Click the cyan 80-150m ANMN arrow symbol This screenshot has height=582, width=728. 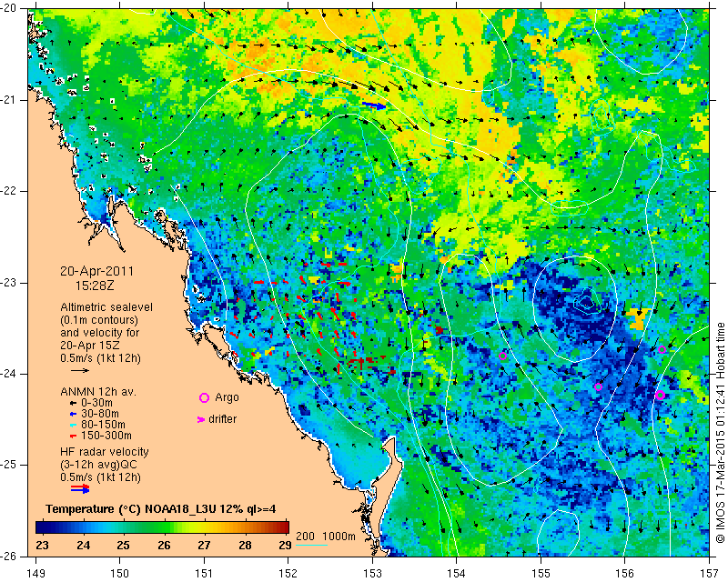(x=73, y=425)
